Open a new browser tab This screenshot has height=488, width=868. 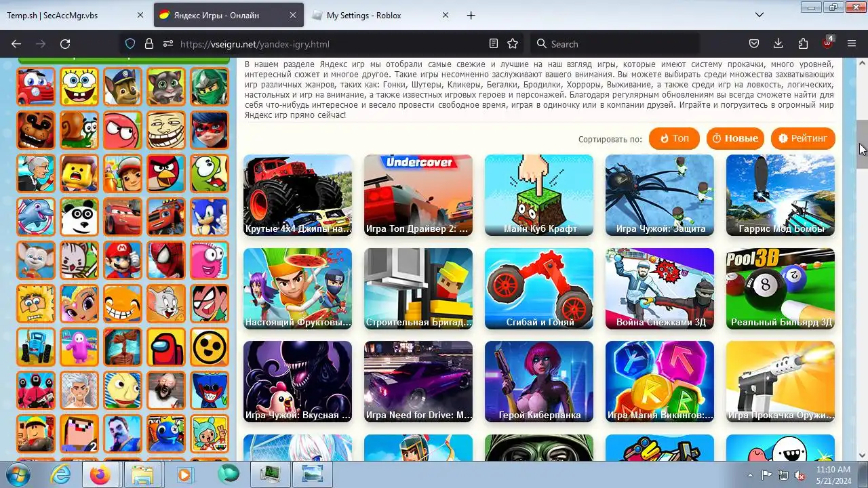471,15
